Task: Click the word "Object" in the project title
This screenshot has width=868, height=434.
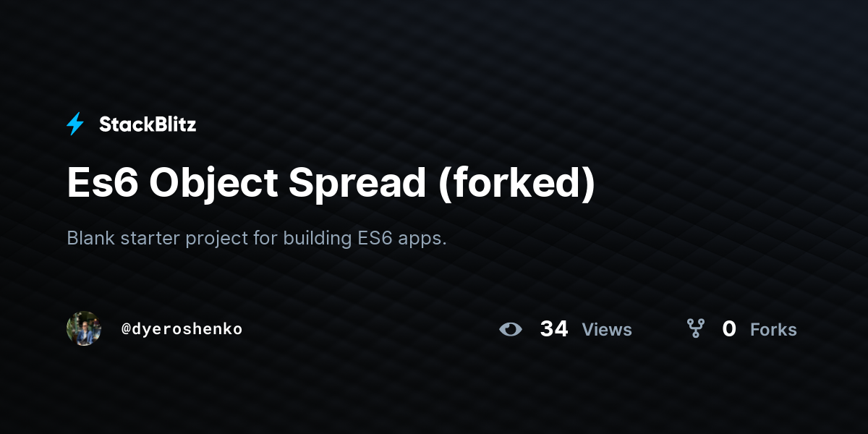Action: 213,184
